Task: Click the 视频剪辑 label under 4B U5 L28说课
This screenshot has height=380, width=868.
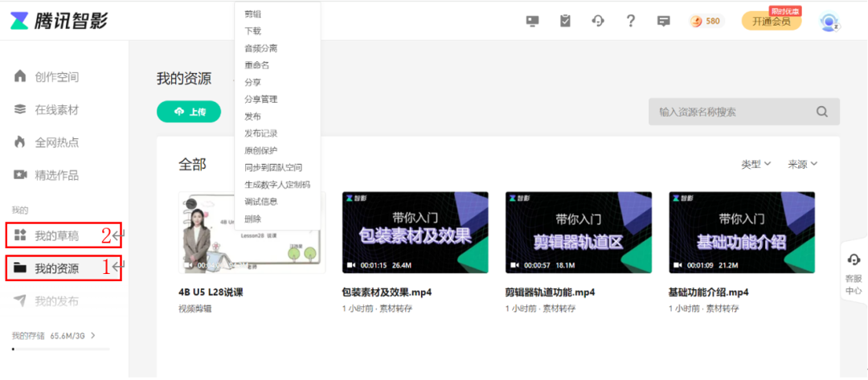Action: 194,308
